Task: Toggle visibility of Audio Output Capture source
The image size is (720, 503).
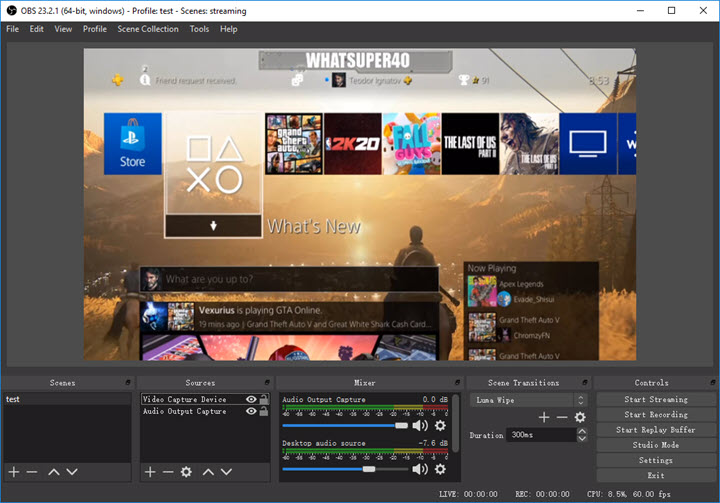Action: click(251, 411)
